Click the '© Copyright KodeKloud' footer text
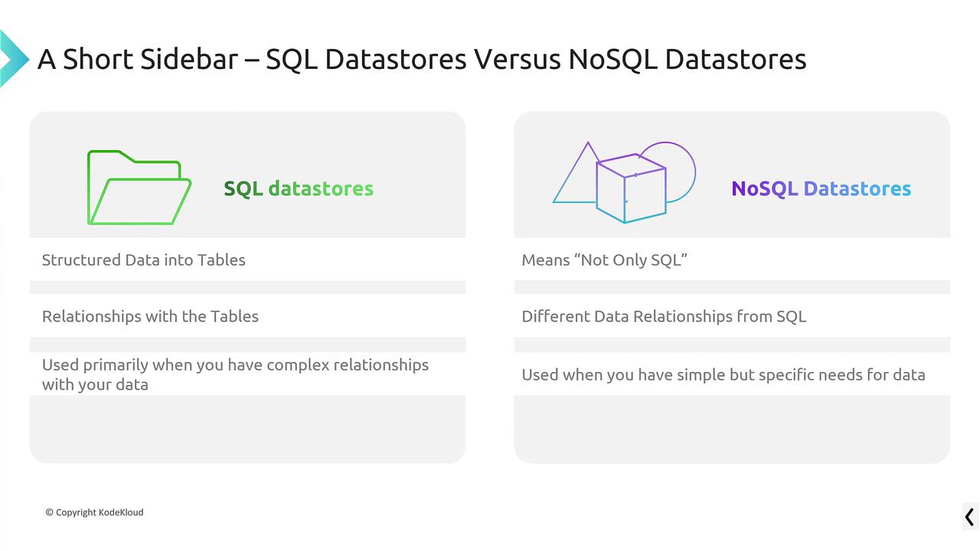 pyautogui.click(x=94, y=512)
